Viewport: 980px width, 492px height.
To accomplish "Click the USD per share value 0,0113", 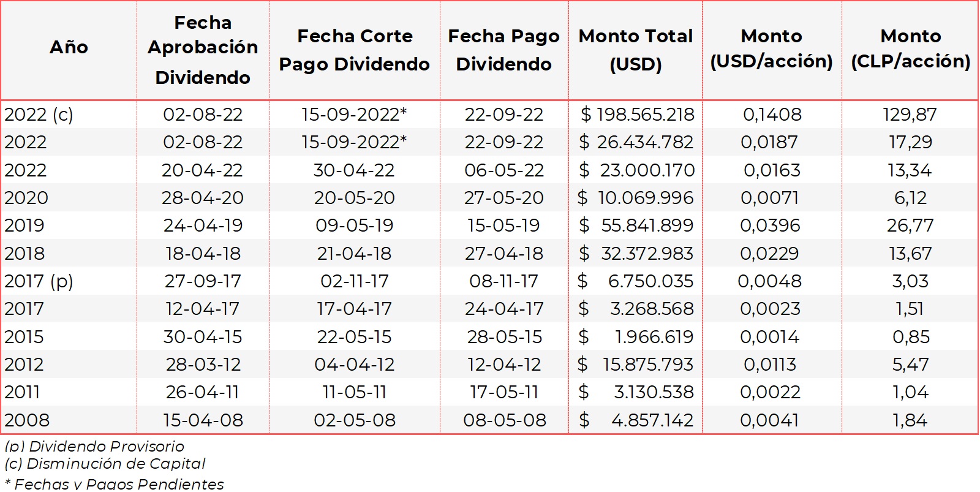I will click(770, 365).
